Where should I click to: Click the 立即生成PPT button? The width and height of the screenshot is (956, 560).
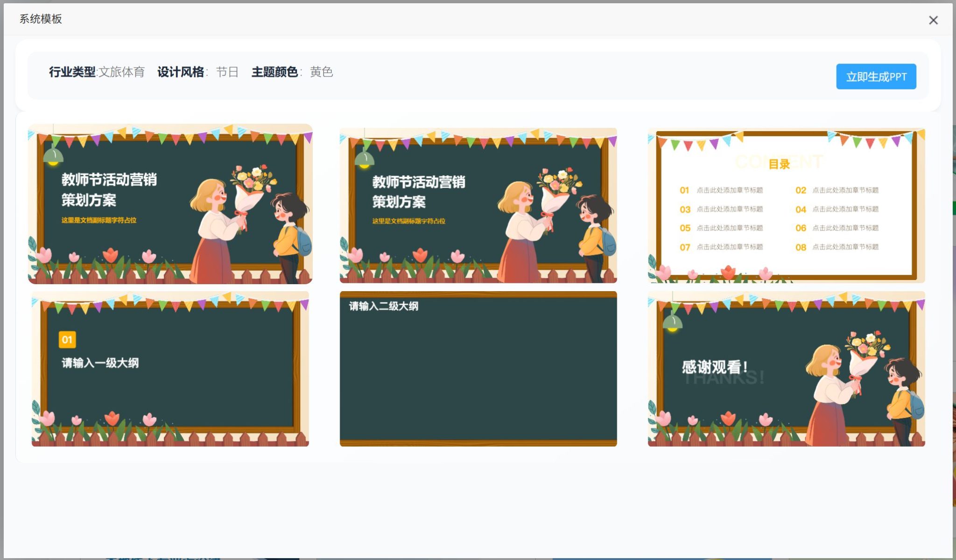(x=876, y=76)
